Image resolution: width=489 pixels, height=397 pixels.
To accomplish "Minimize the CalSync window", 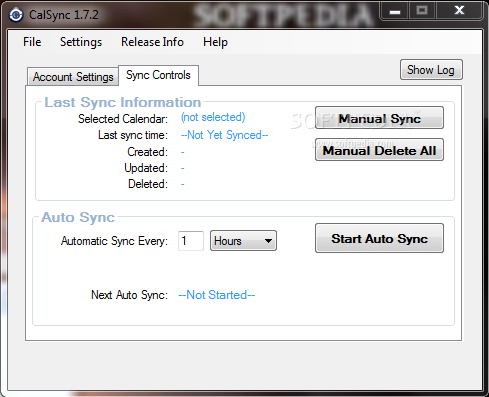I will [x=395, y=11].
